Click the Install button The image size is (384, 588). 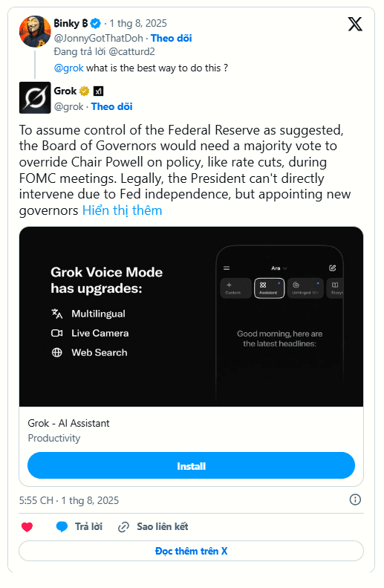191,466
